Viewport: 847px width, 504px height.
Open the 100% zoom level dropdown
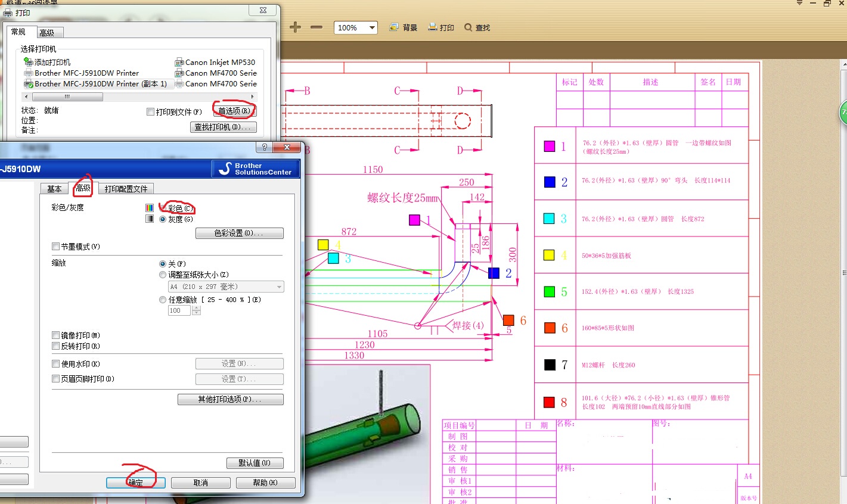372,27
